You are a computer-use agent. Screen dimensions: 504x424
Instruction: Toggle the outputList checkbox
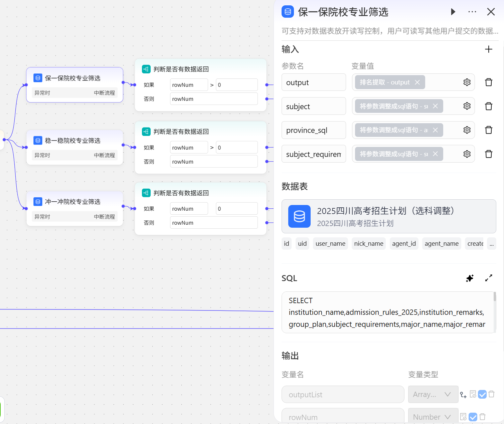pyautogui.click(x=482, y=395)
